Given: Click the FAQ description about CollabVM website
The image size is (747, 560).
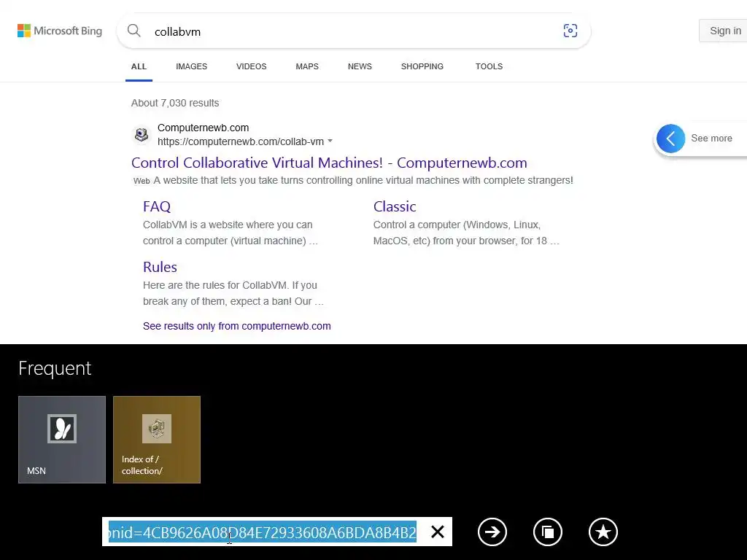Looking at the screenshot, I should coord(231,233).
